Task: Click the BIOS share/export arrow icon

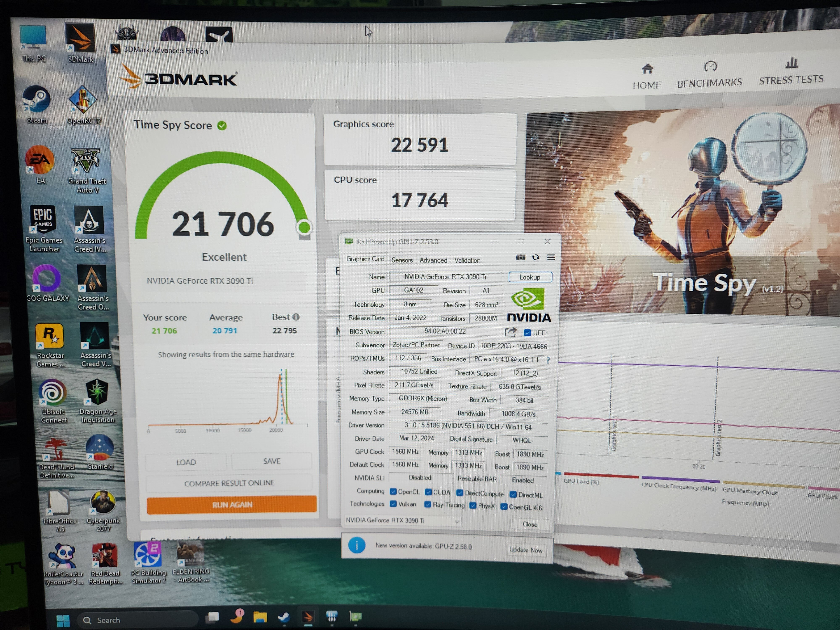Action: tap(511, 332)
